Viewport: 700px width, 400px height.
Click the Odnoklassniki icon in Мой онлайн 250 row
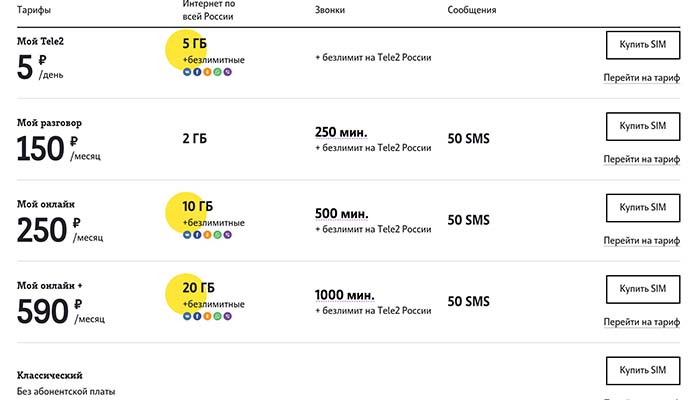coord(207,235)
